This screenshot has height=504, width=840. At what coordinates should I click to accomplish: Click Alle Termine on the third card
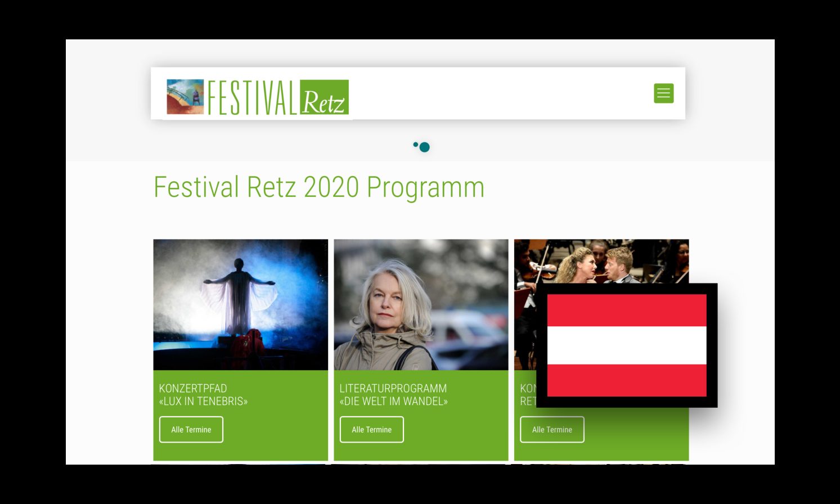pos(552,430)
